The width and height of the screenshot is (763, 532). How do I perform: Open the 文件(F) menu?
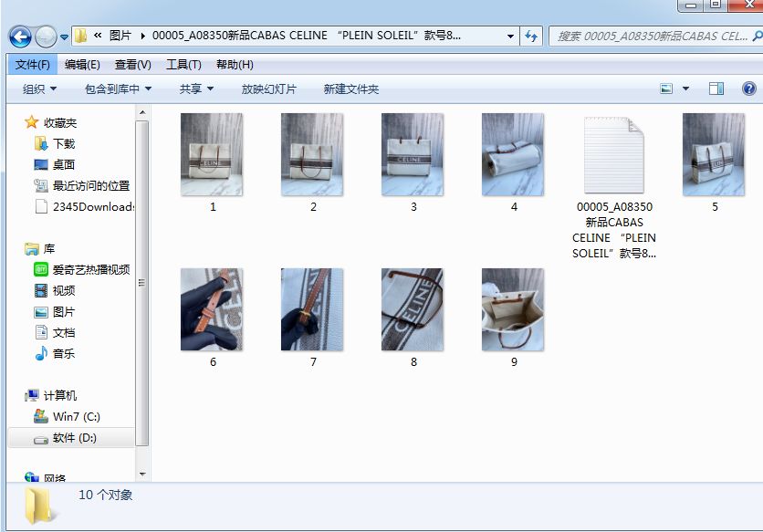tap(33, 65)
